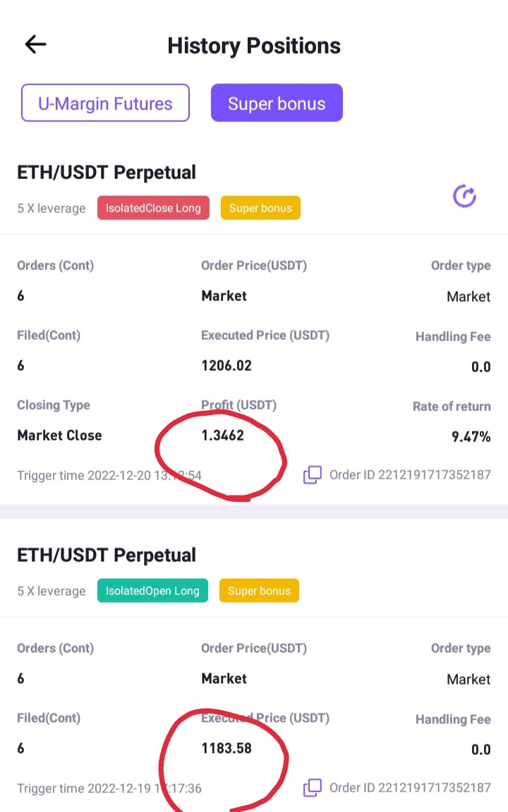Switch to U-Margin Futures tab

[105, 103]
